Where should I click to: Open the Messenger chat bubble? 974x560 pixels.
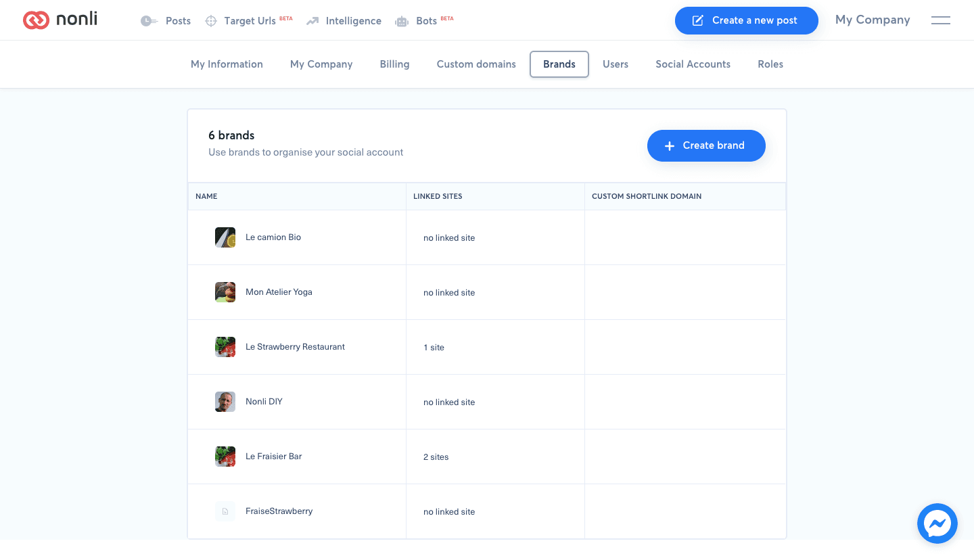[x=937, y=523]
